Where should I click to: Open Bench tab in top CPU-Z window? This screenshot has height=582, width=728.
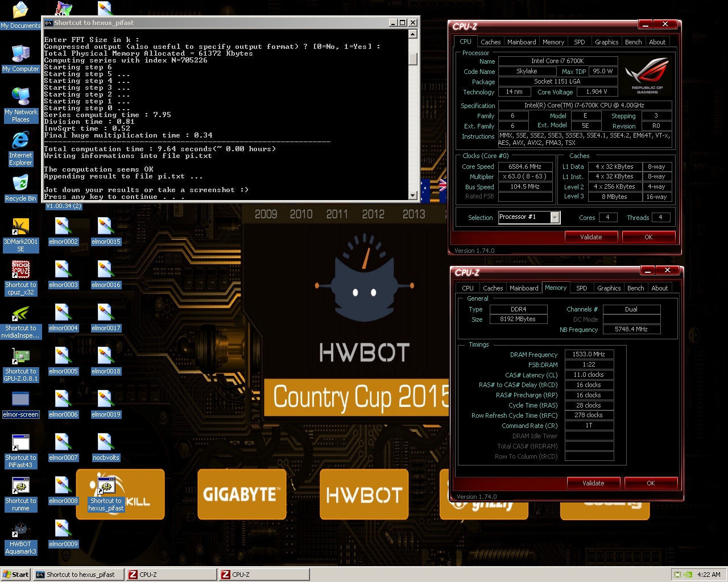point(634,42)
